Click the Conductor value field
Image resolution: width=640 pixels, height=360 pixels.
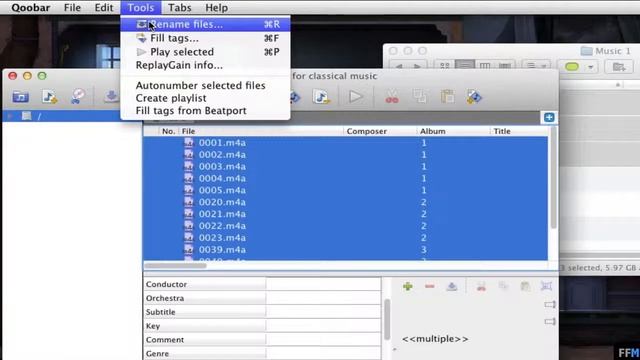(323, 284)
